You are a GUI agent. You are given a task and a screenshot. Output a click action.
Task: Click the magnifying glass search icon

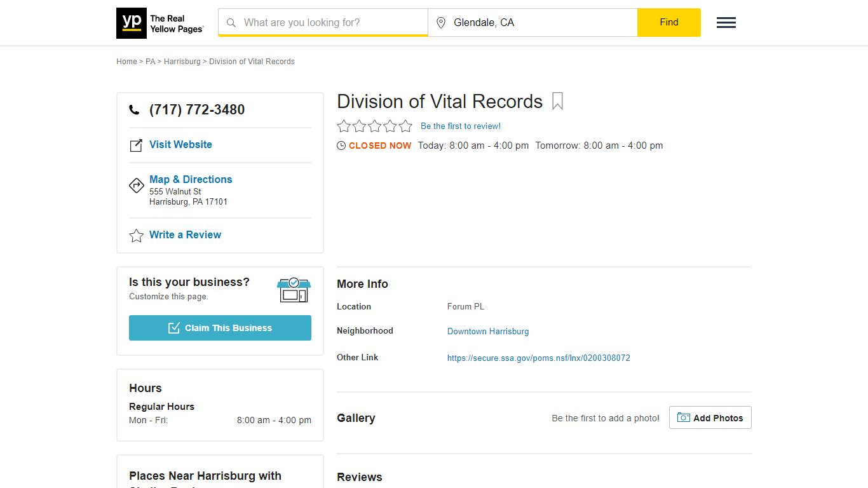231,23
